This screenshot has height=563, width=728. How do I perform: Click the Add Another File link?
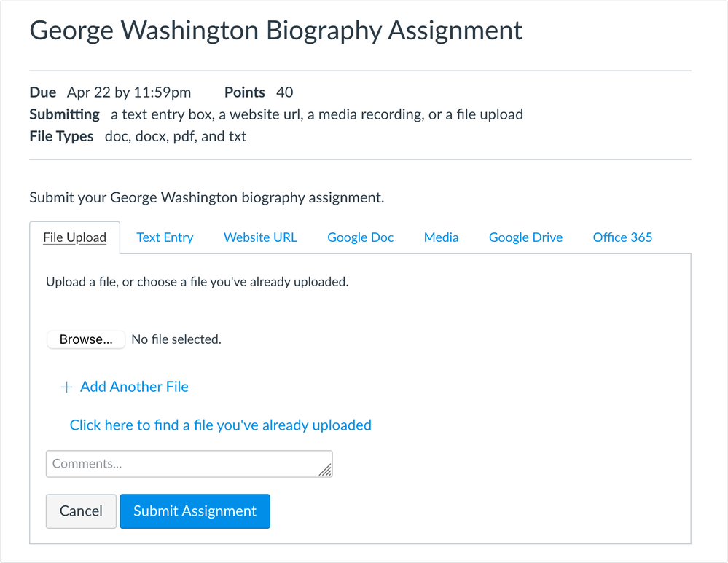point(134,387)
